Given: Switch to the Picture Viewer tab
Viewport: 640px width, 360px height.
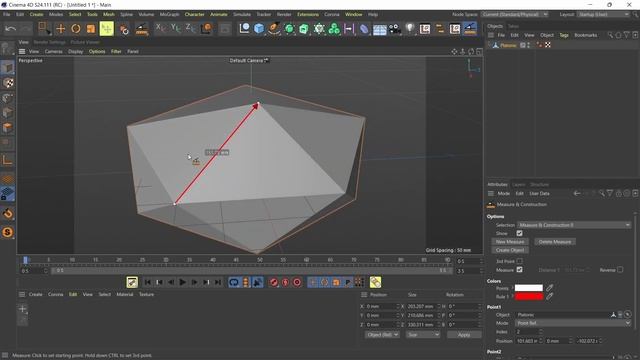Looking at the screenshot, I should pyautogui.click(x=85, y=42).
